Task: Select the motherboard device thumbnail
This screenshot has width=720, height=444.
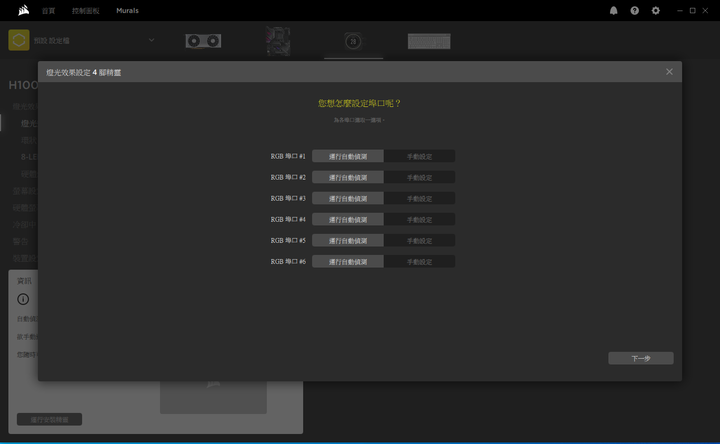Action: coord(278,41)
